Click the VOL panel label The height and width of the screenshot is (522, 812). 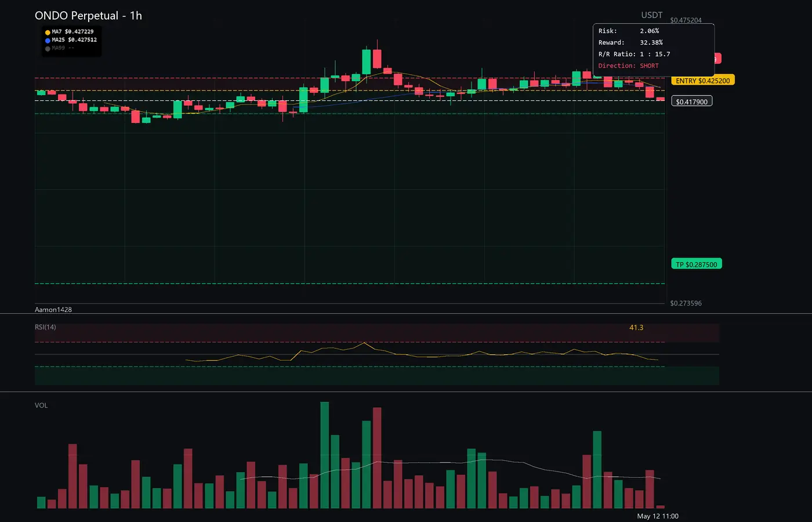41,405
